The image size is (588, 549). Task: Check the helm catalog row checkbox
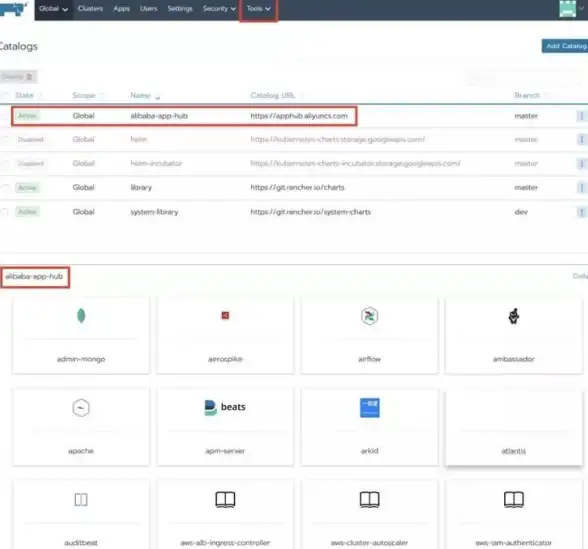5,140
